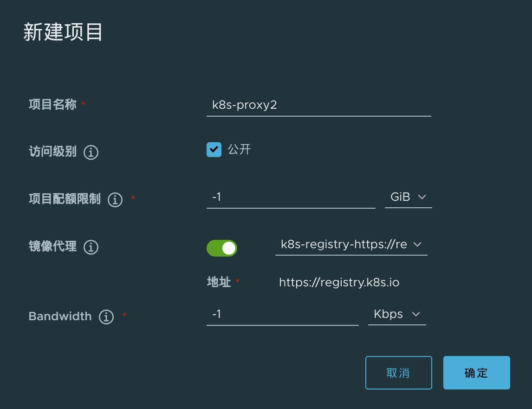Click the 新建项目 dialog title
Image resolution: width=532 pixels, height=409 pixels.
point(63,33)
